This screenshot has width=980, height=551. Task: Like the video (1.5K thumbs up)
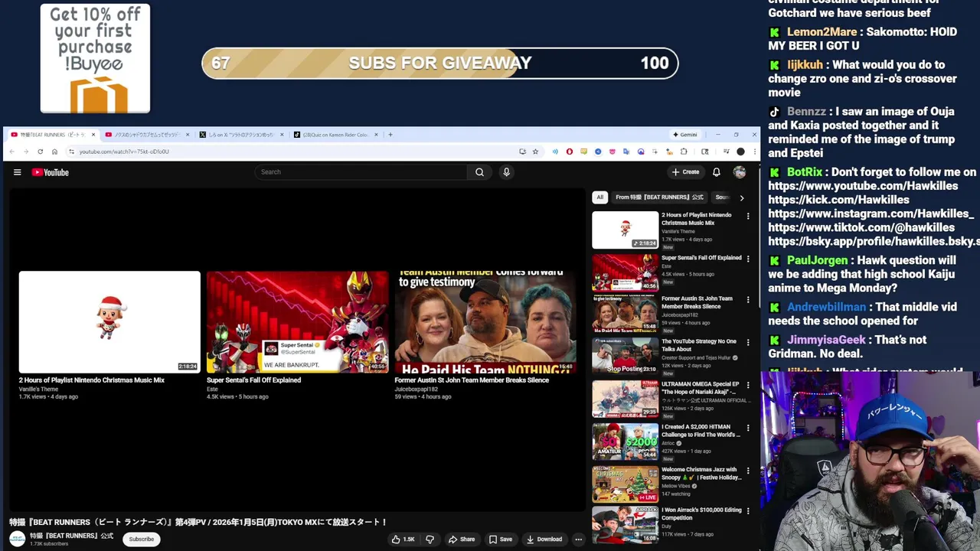point(403,540)
